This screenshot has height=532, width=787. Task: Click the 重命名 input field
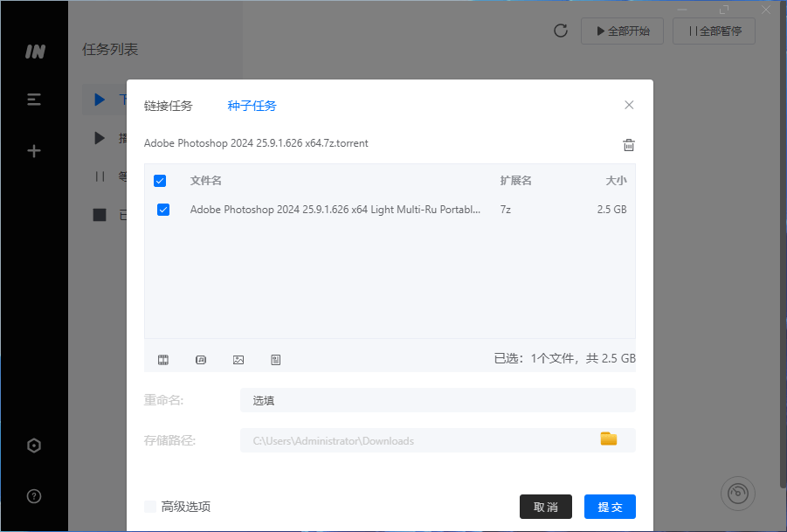[x=438, y=400]
